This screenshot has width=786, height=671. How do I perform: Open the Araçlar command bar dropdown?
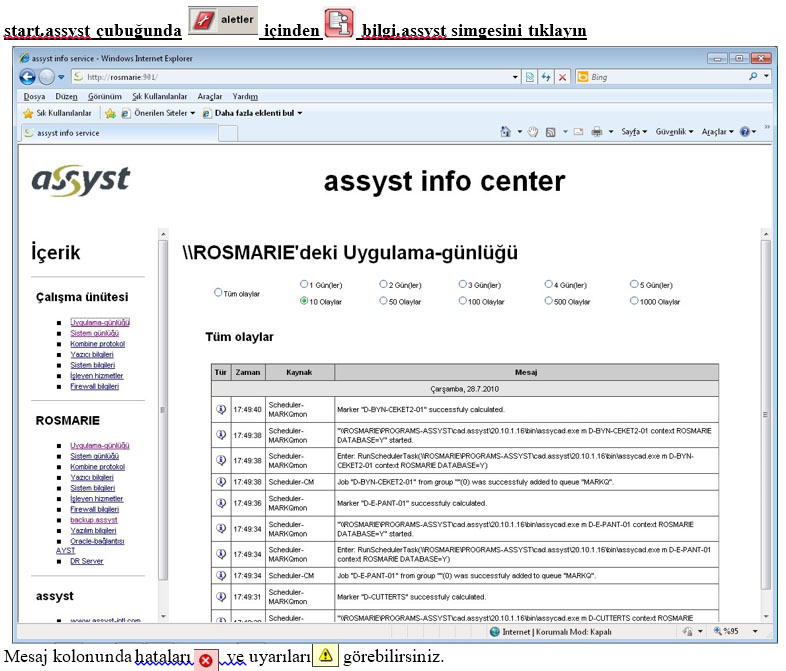pyautogui.click(x=717, y=132)
